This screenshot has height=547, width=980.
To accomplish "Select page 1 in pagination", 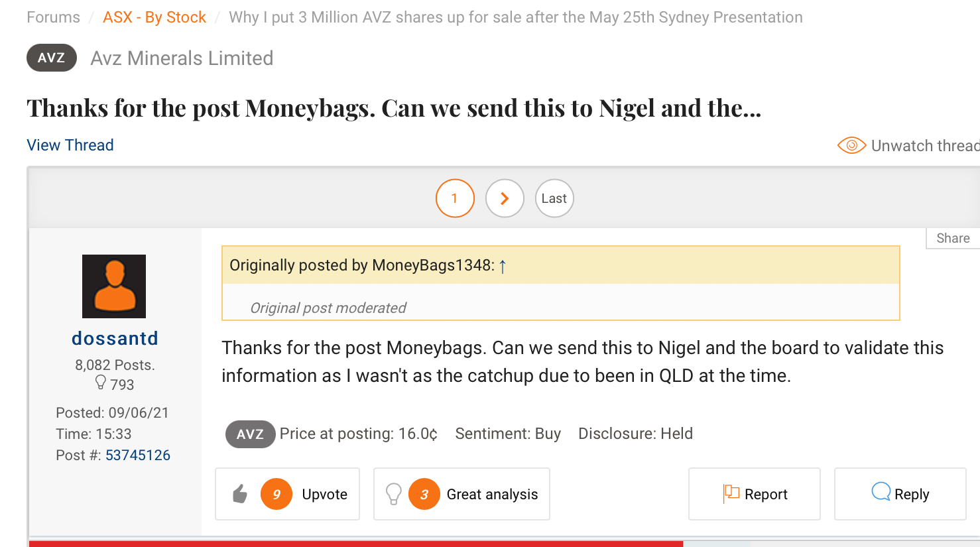I will coord(455,198).
